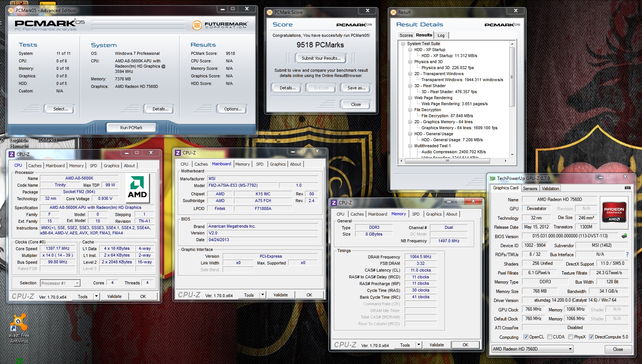Click the Save as... button
This screenshot has width=642, height=364.
point(356,88)
